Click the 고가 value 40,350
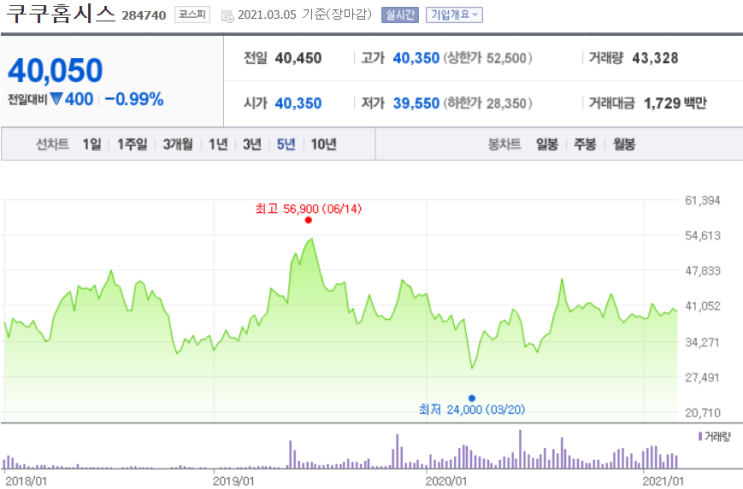Viewport: 743px width, 489px height. 416,58
